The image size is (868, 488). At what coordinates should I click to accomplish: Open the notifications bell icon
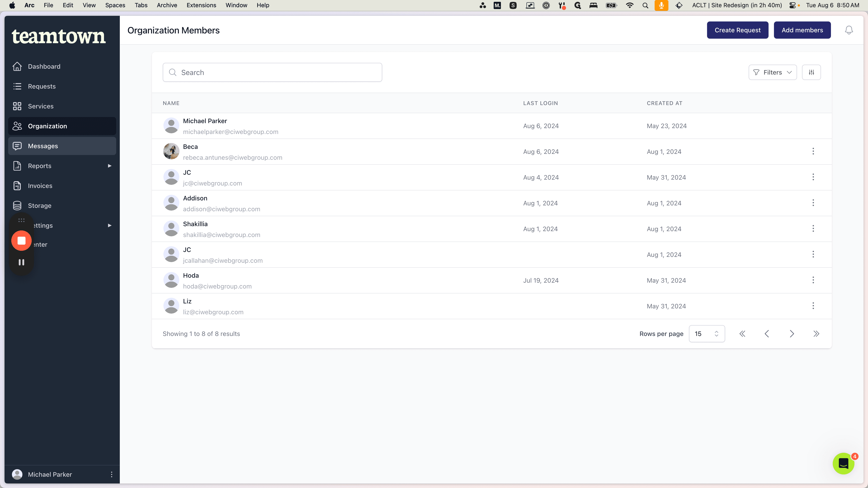click(849, 30)
